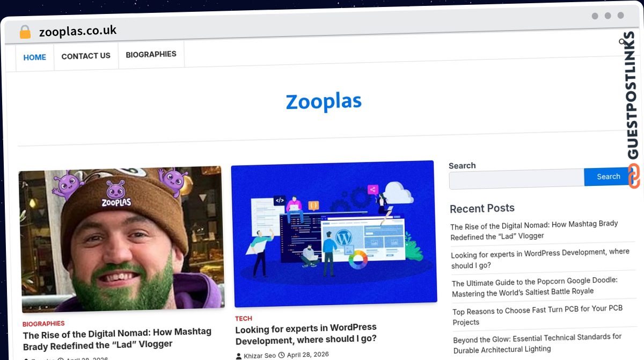Click author icon beside Khizar Seo
This screenshot has width=644, height=360.
pos(239,356)
